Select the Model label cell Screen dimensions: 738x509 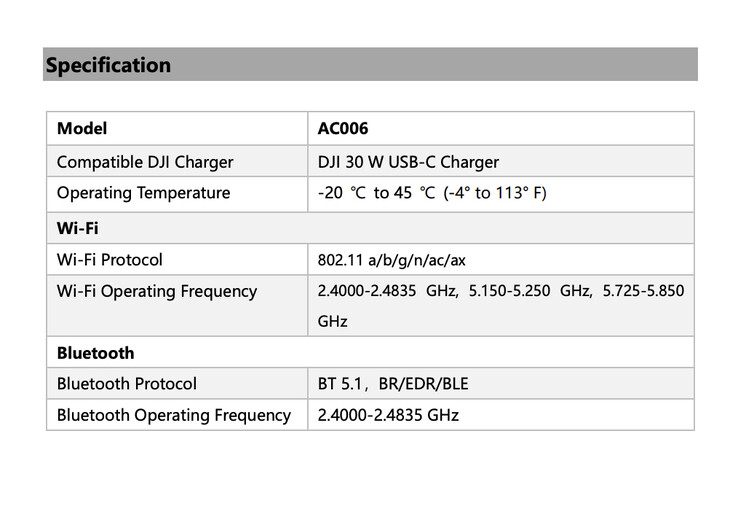[x=82, y=129]
